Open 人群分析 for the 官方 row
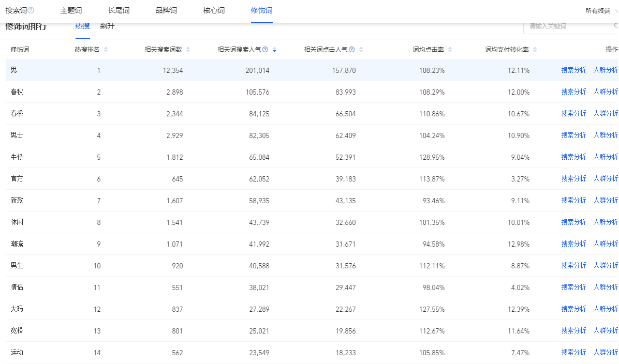 606,179
